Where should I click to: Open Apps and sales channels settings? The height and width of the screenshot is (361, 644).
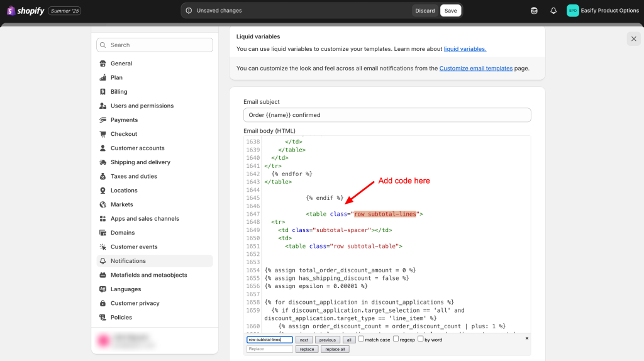tap(155, 218)
